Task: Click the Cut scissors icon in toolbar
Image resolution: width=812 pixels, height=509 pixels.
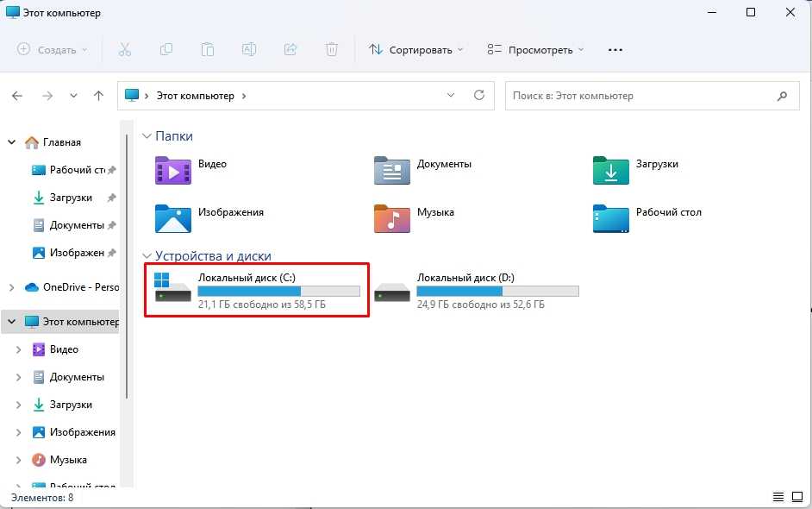Action: 125,49
